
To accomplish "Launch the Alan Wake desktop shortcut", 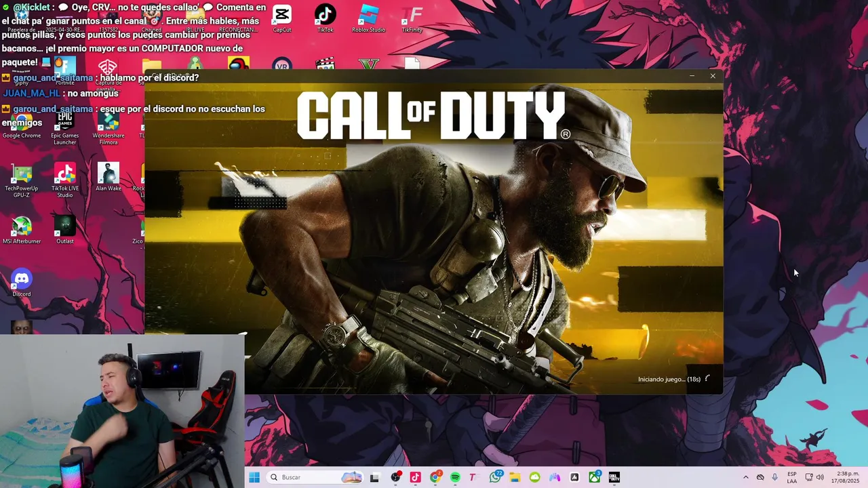I will pos(108,178).
